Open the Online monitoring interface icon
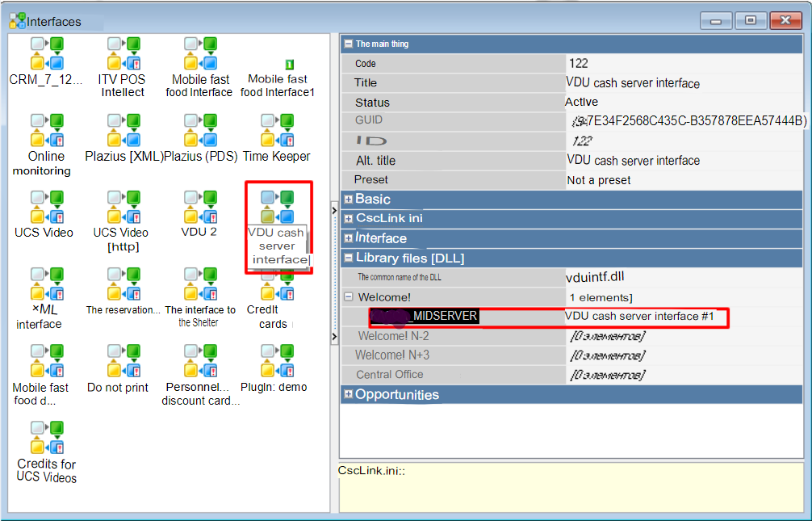Image resolution: width=812 pixels, height=521 pixels. 46,130
